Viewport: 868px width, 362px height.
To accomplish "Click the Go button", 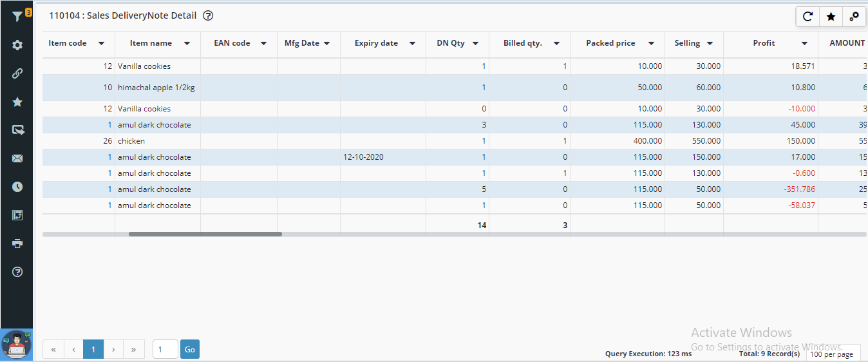I will pyautogui.click(x=190, y=349).
